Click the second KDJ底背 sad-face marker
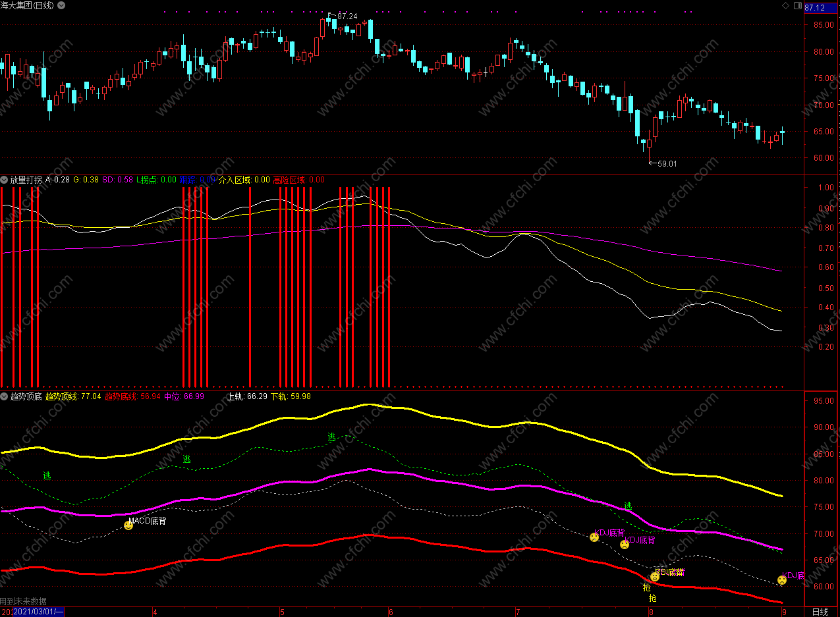 coord(625,545)
